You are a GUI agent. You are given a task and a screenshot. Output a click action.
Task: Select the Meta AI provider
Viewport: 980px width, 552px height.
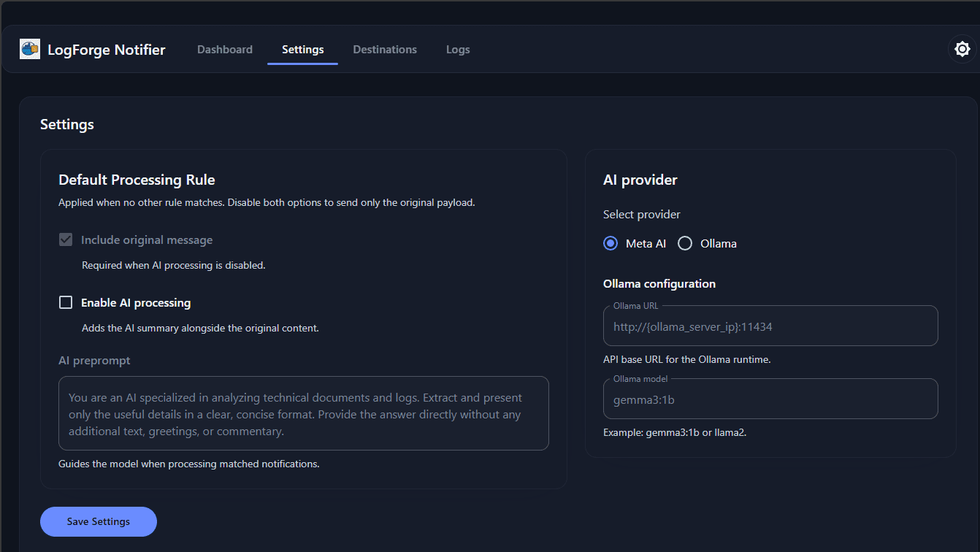[x=610, y=243]
